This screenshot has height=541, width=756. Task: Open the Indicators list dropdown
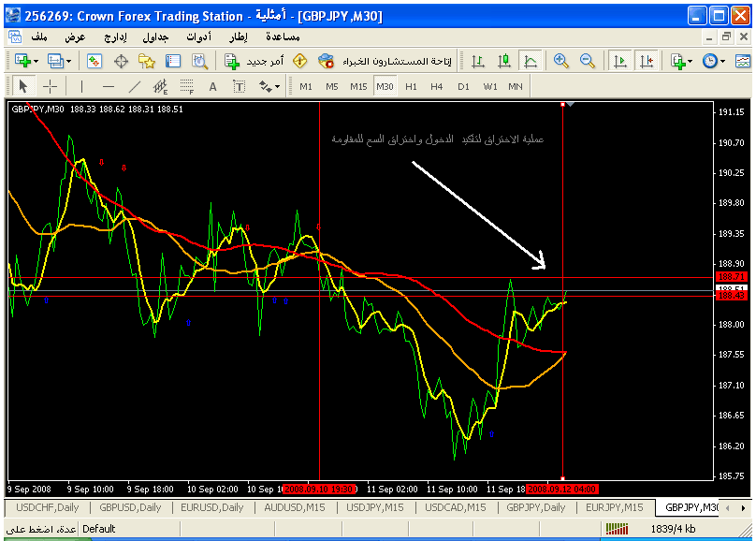click(690, 61)
